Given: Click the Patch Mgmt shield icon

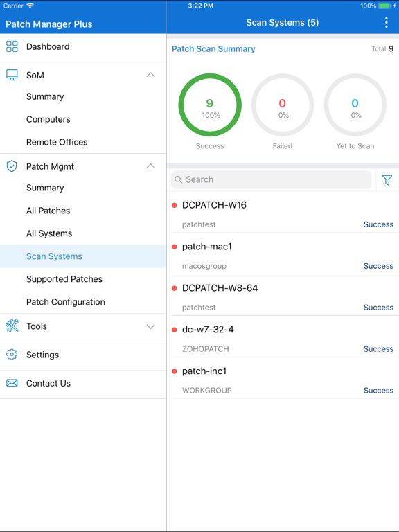Looking at the screenshot, I should click(12, 166).
